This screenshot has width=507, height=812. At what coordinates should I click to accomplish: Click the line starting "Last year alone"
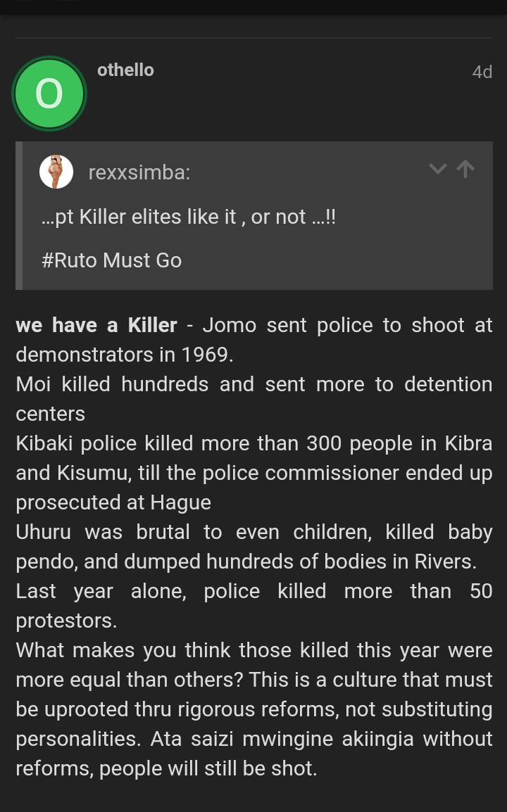pyautogui.click(x=254, y=591)
